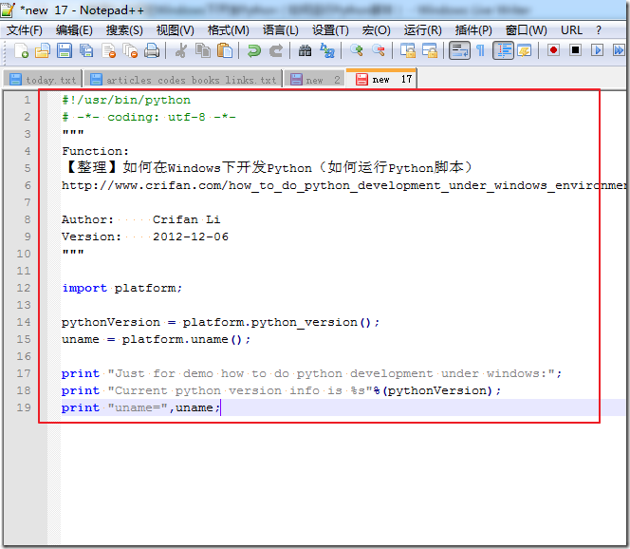Toggle indent guide display

[x=503, y=51]
